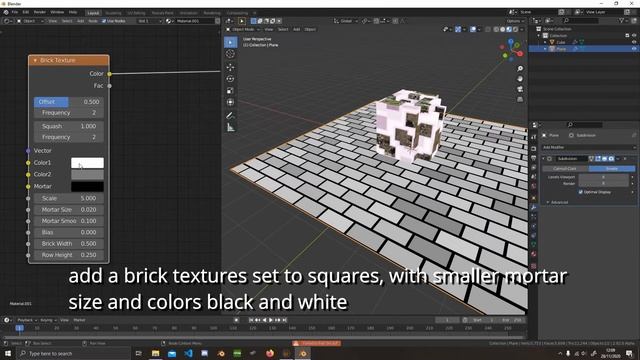This screenshot has width=640, height=360.
Task: Toggle visibility eye of Cube in outliner
Action: [x=634, y=42]
